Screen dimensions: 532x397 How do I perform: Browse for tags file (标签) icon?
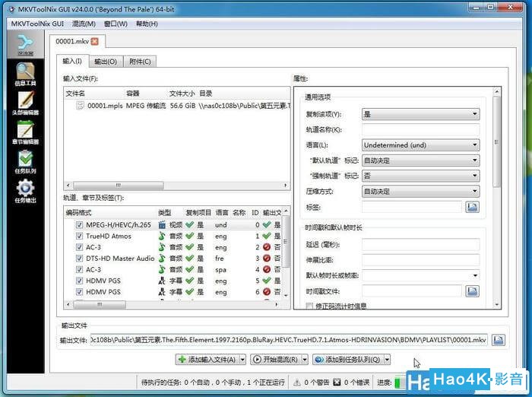pyautogui.click(x=472, y=207)
